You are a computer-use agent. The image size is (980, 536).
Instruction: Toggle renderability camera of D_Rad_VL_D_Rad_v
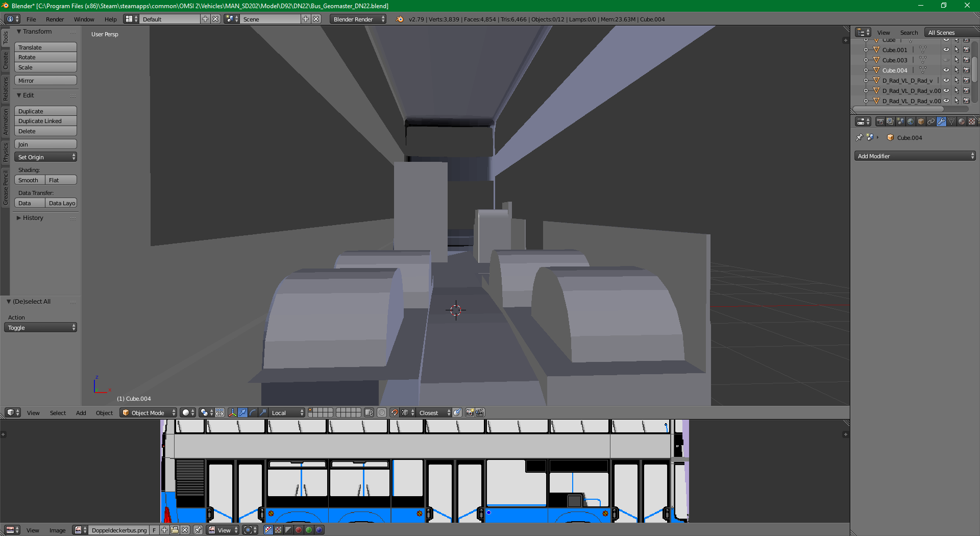(x=966, y=81)
